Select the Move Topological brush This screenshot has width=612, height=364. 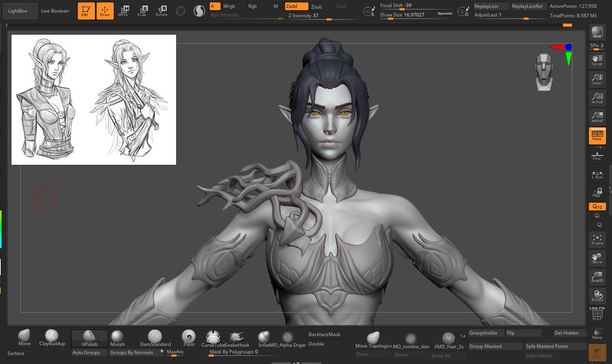(x=373, y=337)
